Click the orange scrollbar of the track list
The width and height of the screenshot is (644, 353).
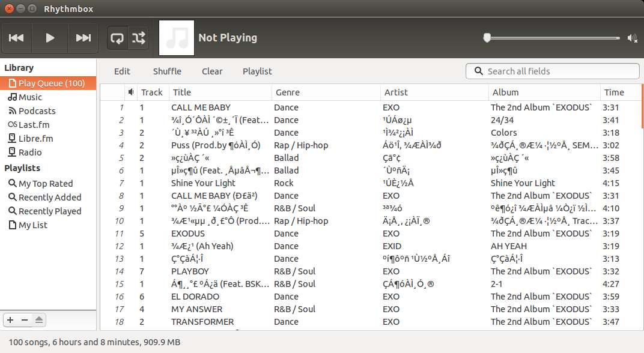click(642, 107)
